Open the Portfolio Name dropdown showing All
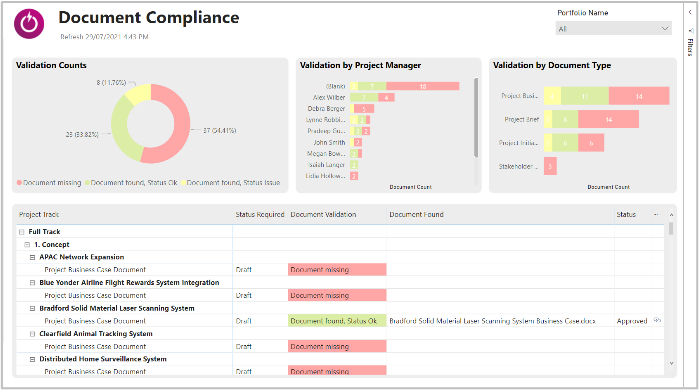 point(613,29)
